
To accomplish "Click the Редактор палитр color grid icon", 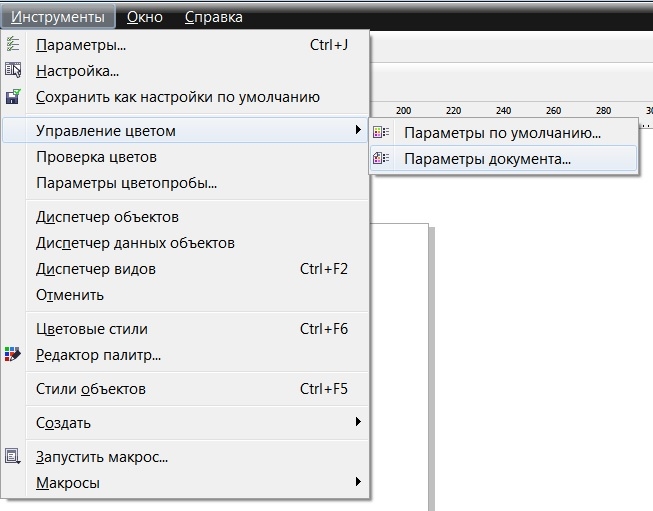I will (x=13, y=354).
